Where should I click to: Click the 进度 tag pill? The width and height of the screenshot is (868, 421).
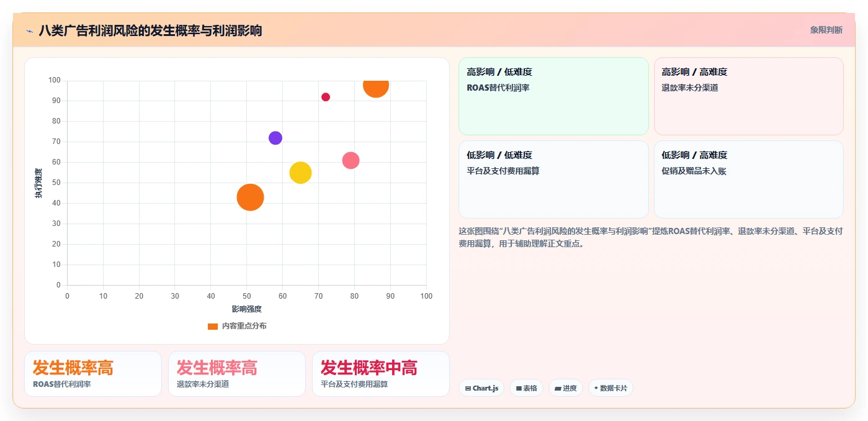565,388
